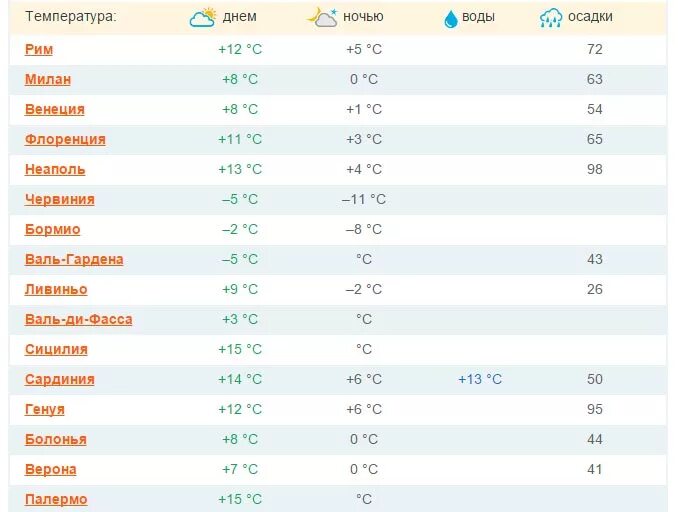
Task: Click the water drop icon
Action: click(x=451, y=19)
